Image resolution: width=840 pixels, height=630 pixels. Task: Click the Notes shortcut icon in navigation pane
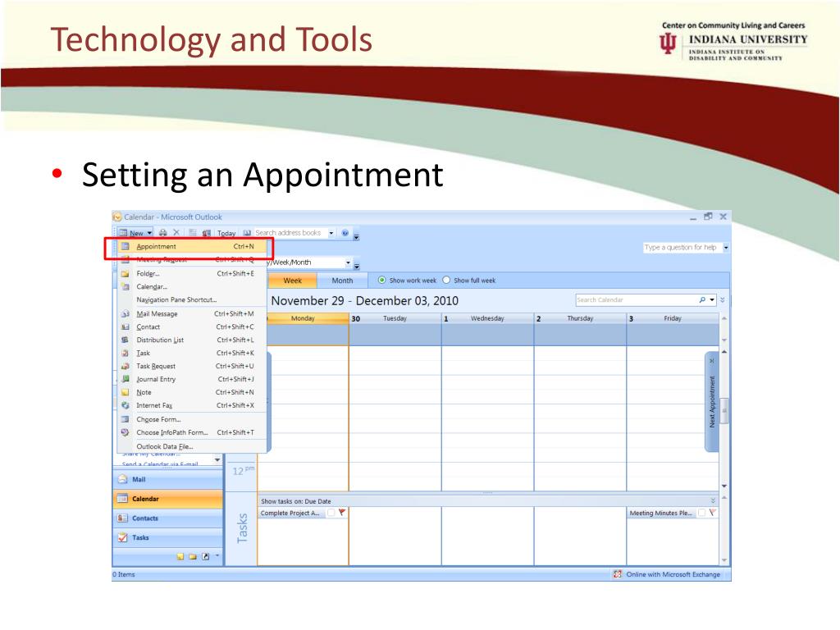[180, 557]
